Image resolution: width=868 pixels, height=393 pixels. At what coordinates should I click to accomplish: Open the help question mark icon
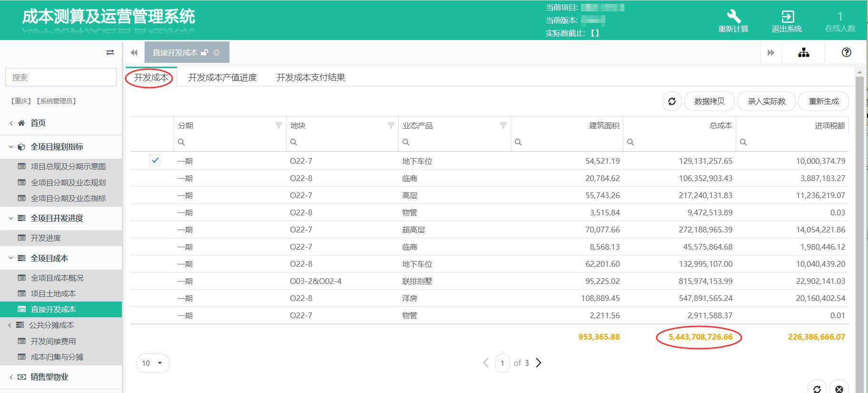(x=846, y=52)
